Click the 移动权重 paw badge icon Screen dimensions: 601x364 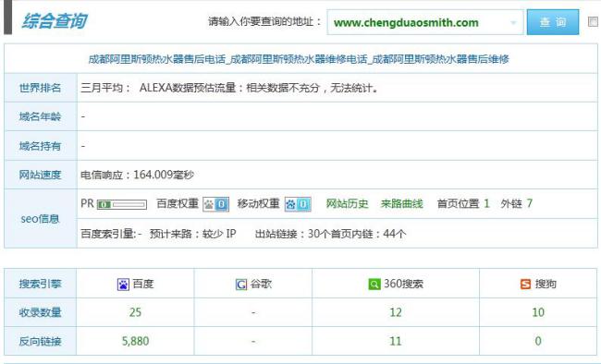point(298,204)
